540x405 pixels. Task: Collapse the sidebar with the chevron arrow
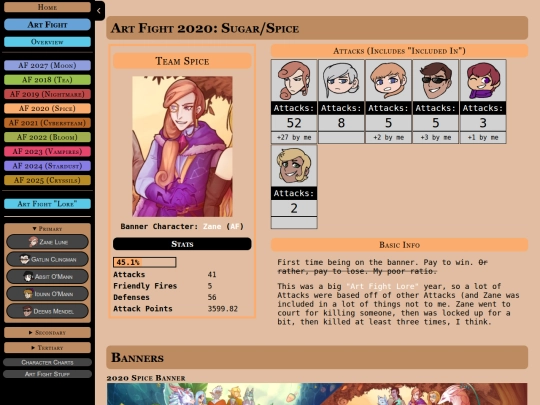(x=99, y=11)
